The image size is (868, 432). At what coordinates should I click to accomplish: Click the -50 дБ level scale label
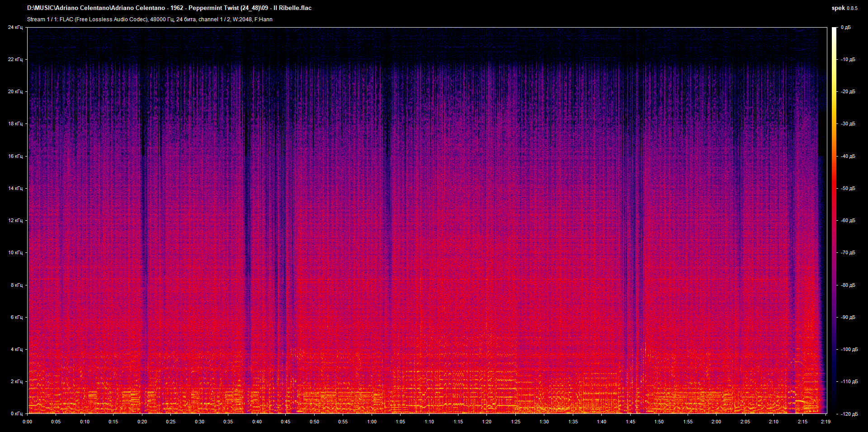[x=847, y=188]
